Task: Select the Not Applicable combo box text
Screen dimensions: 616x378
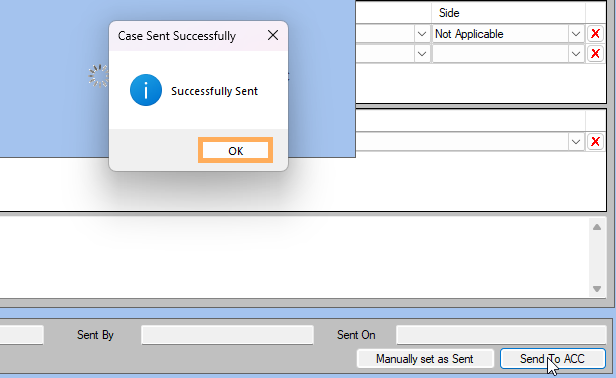Action: point(469,34)
